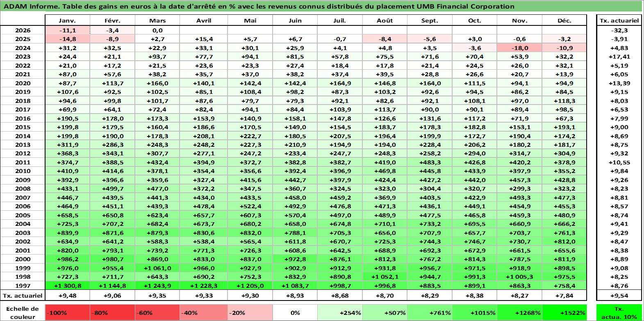
Task: Click the +17,41 actuarial rate for 2023
Action: coord(619,57)
